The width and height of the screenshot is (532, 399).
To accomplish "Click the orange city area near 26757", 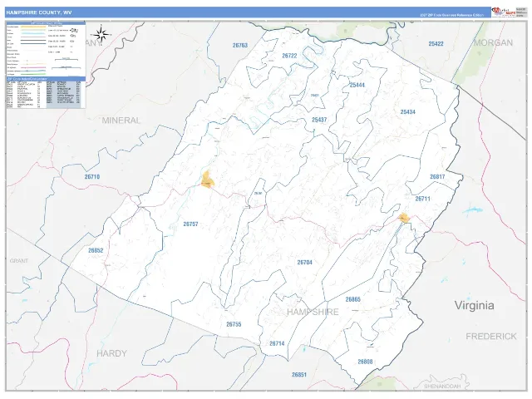I will pyautogui.click(x=207, y=180).
